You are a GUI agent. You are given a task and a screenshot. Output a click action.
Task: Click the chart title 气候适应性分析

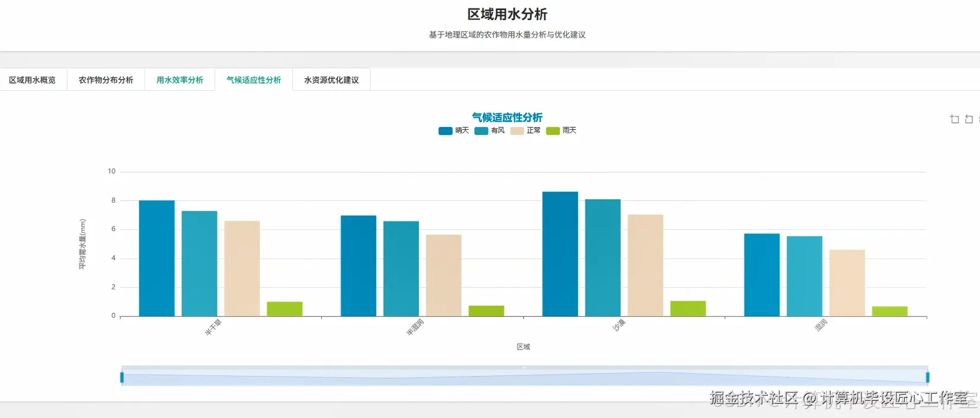(507, 117)
